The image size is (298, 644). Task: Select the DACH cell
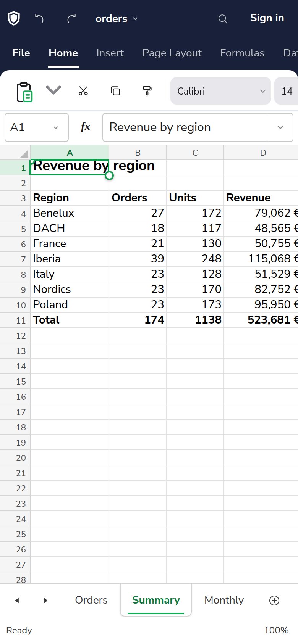(70, 229)
